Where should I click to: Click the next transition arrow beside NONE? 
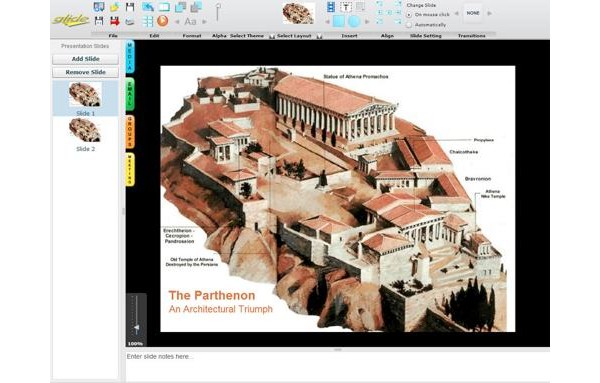[x=489, y=13]
